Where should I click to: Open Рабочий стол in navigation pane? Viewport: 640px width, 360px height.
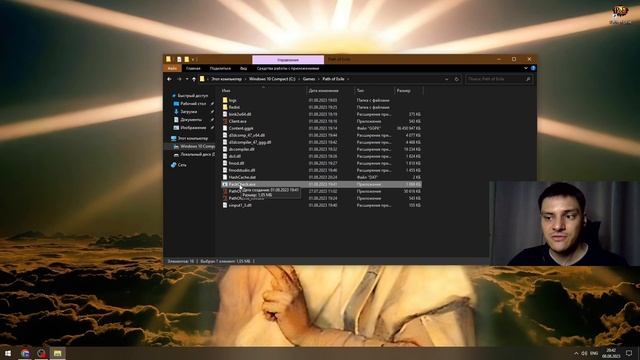pyautogui.click(x=193, y=104)
